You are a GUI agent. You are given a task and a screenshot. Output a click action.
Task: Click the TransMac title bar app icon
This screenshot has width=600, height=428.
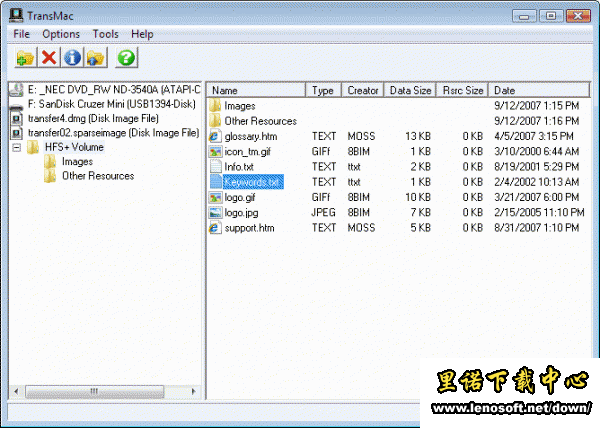16,15
